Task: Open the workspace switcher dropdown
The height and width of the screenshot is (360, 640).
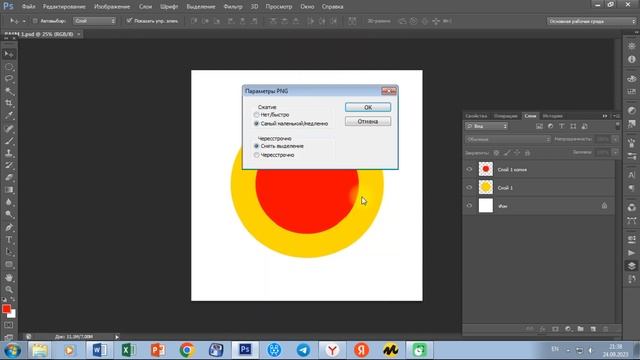Action: coord(591,21)
